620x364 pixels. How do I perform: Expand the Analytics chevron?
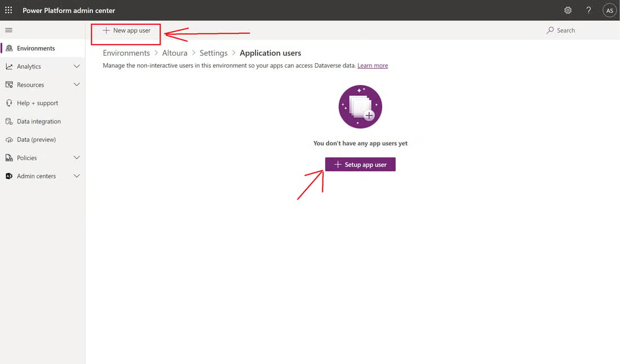click(x=77, y=66)
